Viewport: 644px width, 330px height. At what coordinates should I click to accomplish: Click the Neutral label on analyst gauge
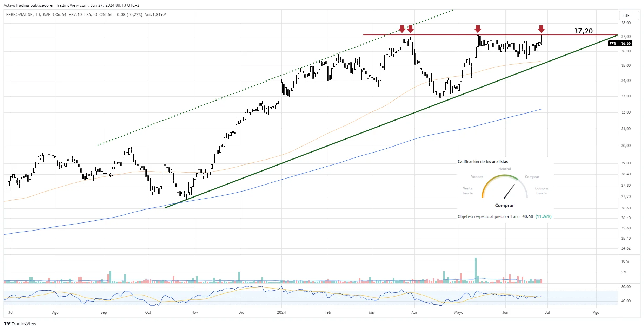pos(505,169)
